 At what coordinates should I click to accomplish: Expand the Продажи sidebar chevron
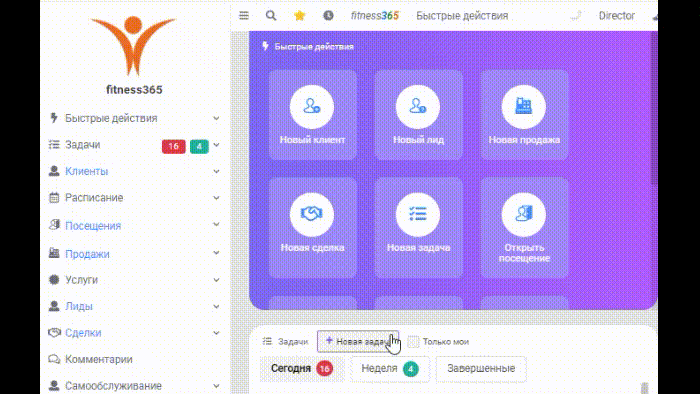pos(216,253)
